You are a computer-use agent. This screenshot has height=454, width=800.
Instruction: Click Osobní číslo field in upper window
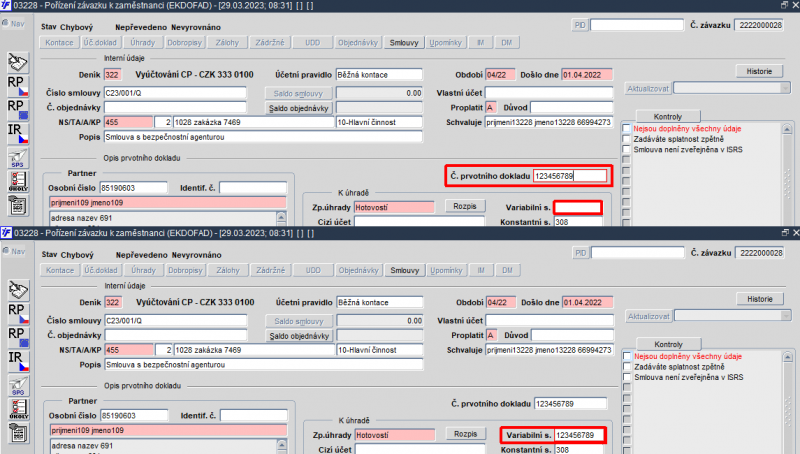coord(133,188)
